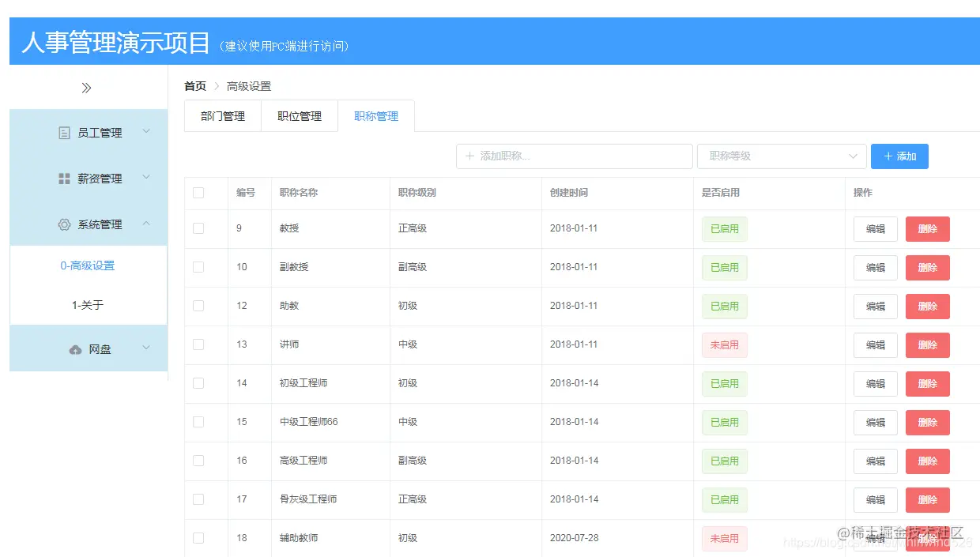
Task: Delete the 副教授 row
Action: (928, 268)
